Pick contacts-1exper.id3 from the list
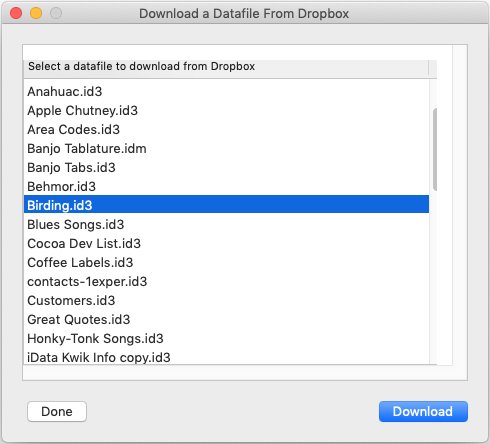 (226, 282)
